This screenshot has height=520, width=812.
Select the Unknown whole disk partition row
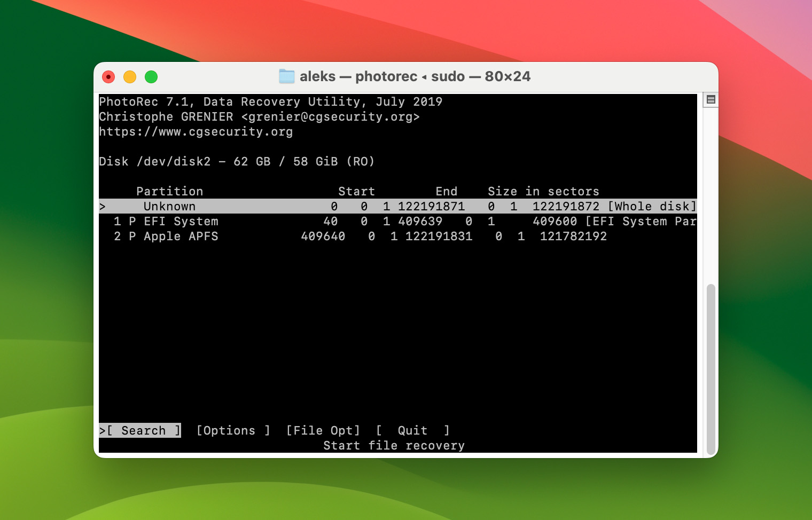tap(398, 206)
